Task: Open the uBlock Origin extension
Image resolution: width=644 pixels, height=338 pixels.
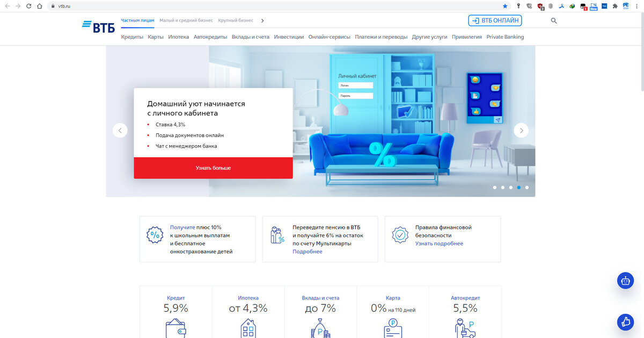Action: pyautogui.click(x=541, y=6)
